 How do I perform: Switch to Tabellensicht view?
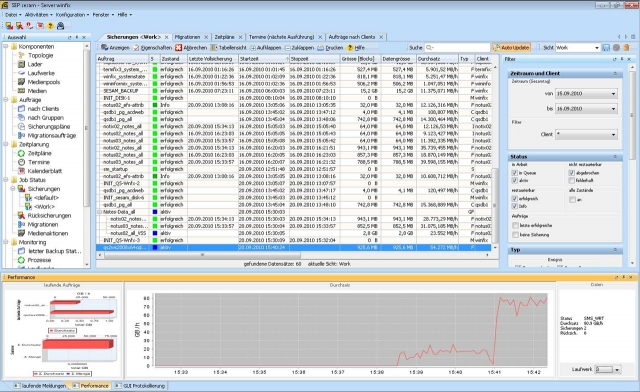pyautogui.click(x=228, y=48)
